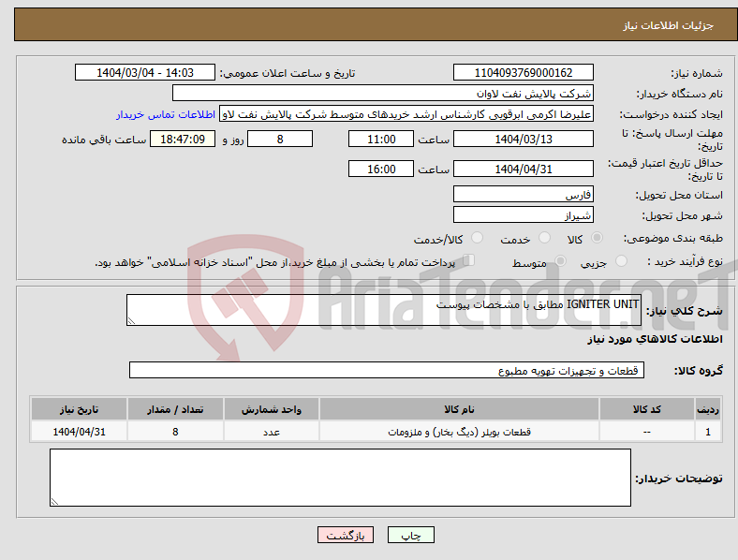738x560 pixels.
Task: Click the تعداد / مقدار column header
Action: click(175, 409)
